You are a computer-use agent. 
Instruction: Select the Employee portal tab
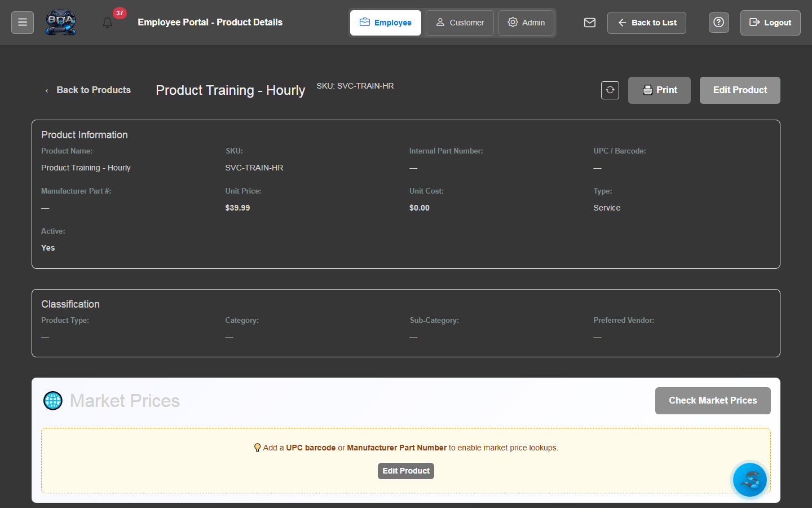[385, 23]
